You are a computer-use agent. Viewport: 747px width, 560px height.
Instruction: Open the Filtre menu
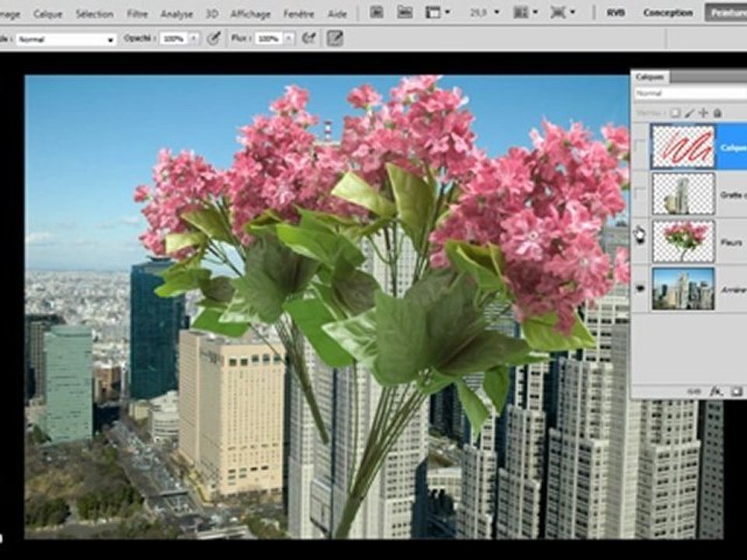[137, 14]
